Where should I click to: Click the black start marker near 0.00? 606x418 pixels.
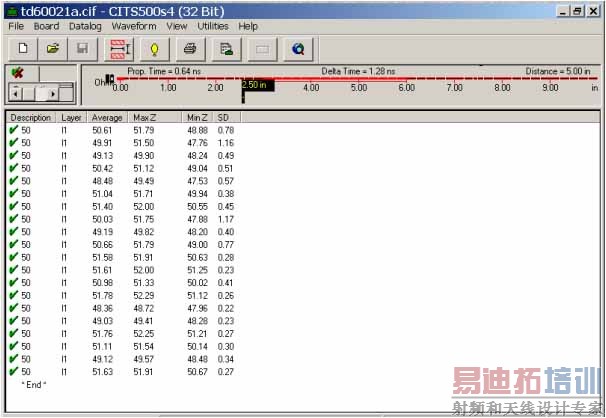pyautogui.click(x=110, y=79)
